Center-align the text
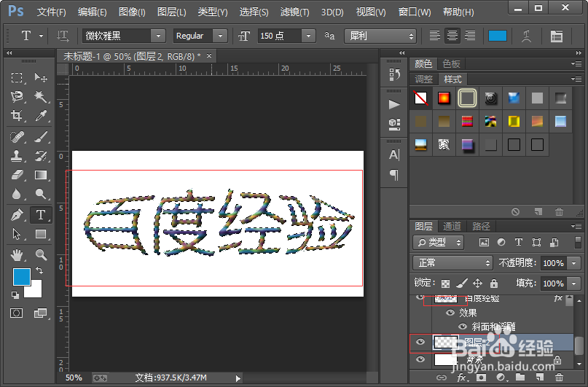 (452, 36)
